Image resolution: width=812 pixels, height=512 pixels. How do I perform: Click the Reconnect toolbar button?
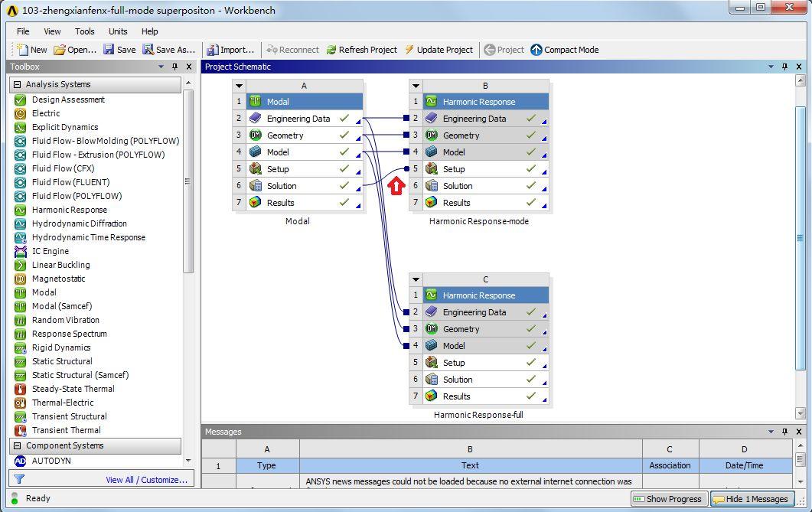292,50
